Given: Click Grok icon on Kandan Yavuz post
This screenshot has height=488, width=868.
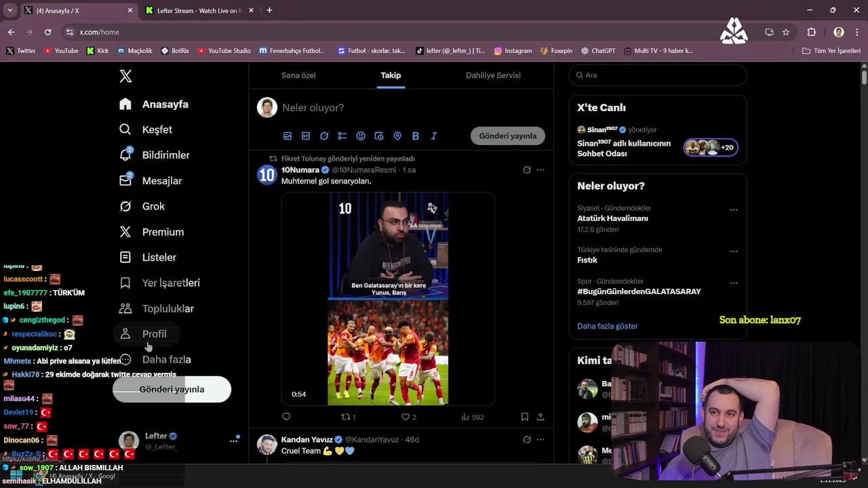Looking at the screenshot, I should tap(527, 440).
